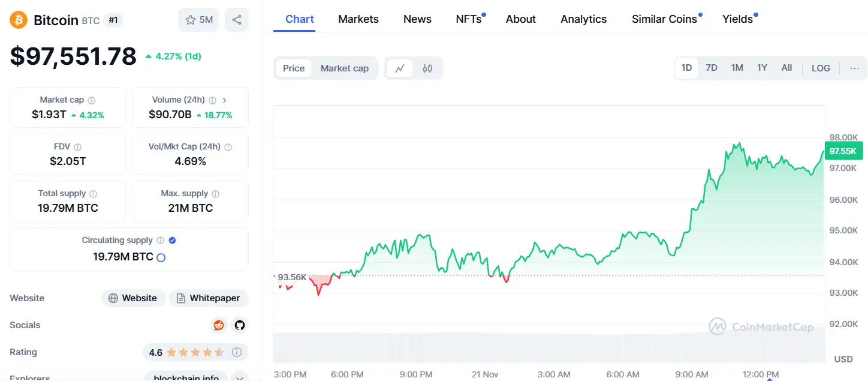Click the 4.69% Vol/Mkt Cap value

point(191,161)
